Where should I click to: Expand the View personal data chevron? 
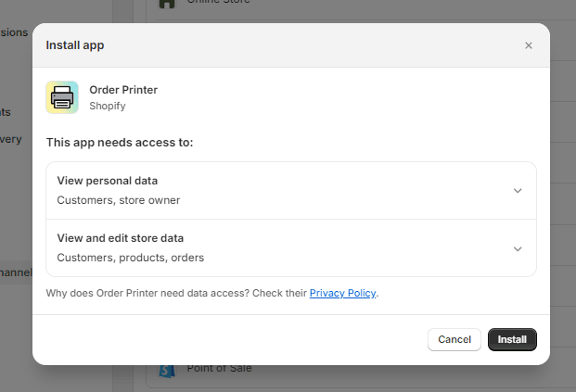[x=518, y=191]
